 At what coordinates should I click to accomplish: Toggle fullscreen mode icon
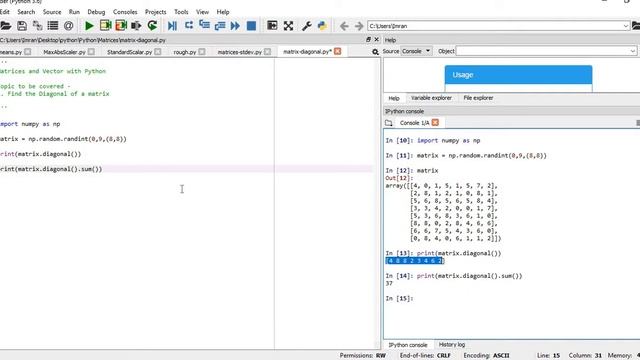click(x=288, y=26)
